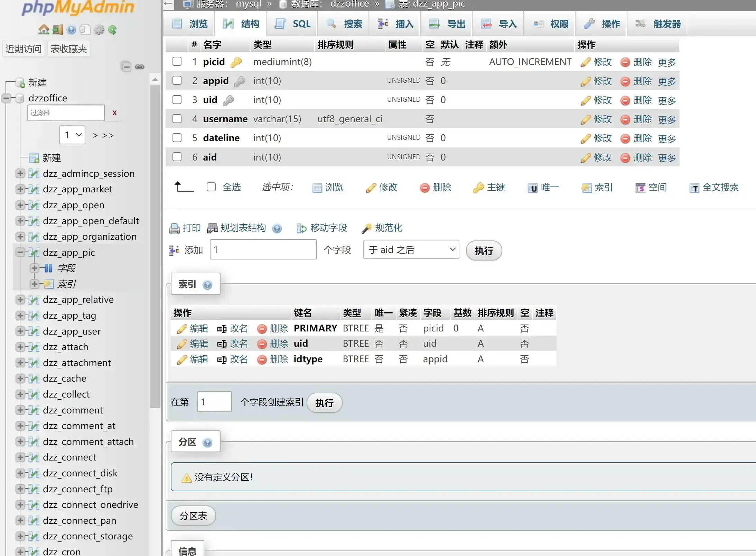Click the print printer icon
This screenshot has height=556, width=756.
pyautogui.click(x=174, y=228)
